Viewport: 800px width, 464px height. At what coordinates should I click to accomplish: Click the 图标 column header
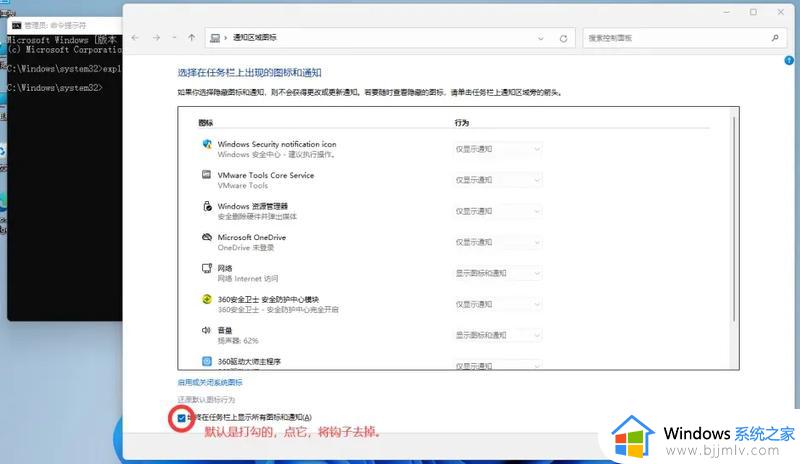click(x=206, y=123)
